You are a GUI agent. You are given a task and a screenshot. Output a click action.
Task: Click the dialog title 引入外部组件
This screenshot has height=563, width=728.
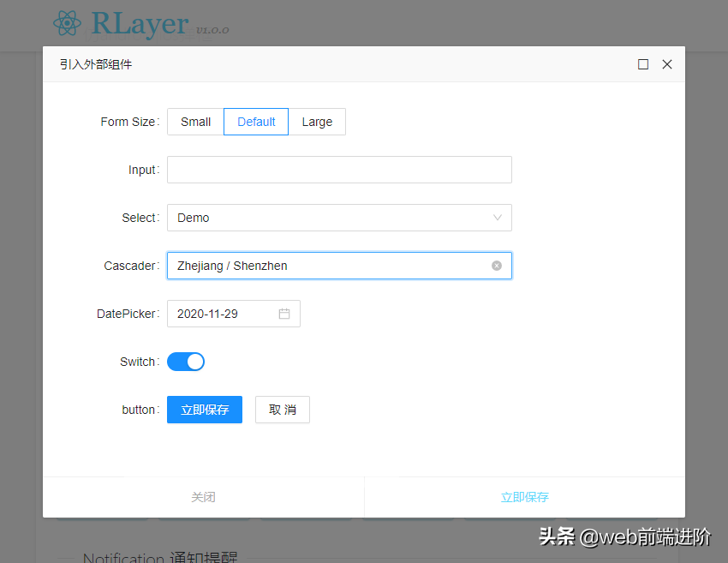95,63
